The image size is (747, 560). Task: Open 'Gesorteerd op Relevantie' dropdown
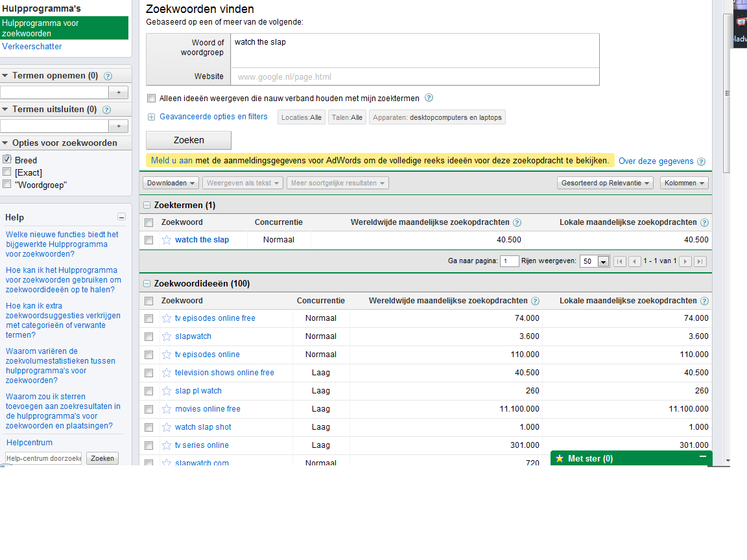(605, 183)
